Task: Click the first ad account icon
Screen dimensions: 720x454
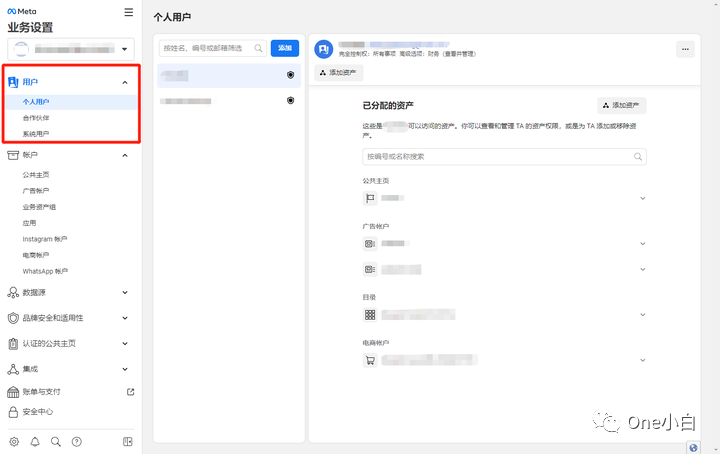Action: [x=370, y=244]
